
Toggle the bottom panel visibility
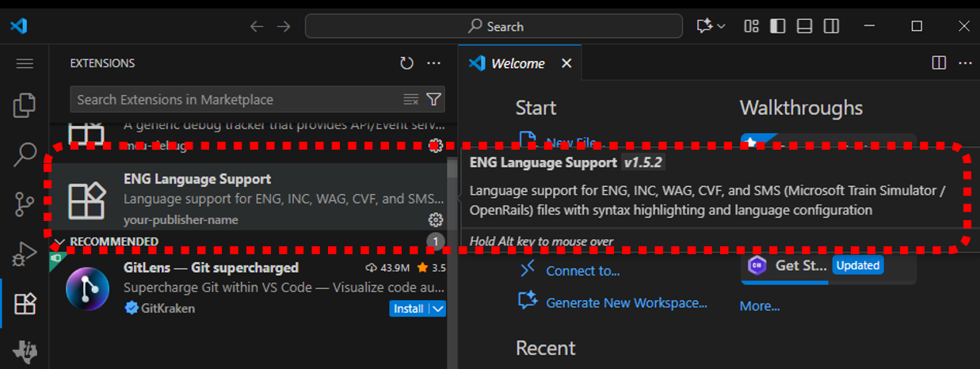pyautogui.click(x=804, y=26)
